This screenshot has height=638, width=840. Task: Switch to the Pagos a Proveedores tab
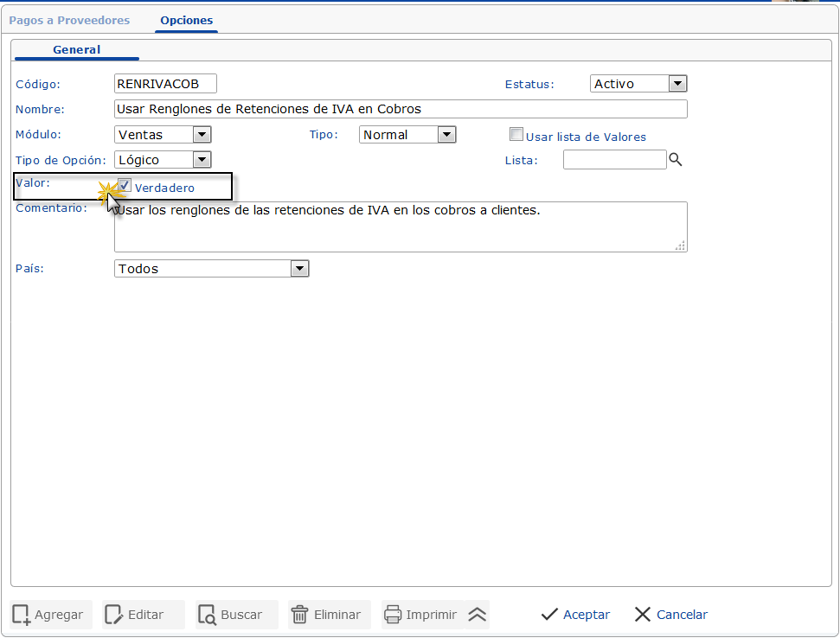[x=69, y=19]
